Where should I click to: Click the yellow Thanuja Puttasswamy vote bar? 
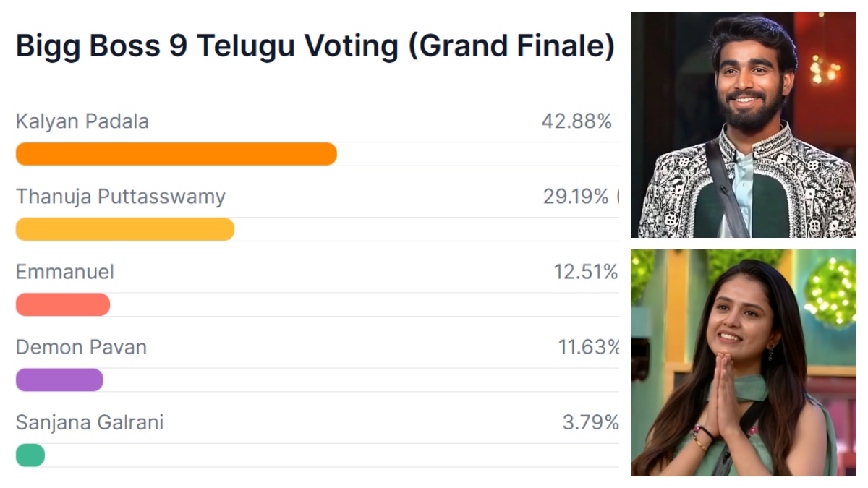124,229
